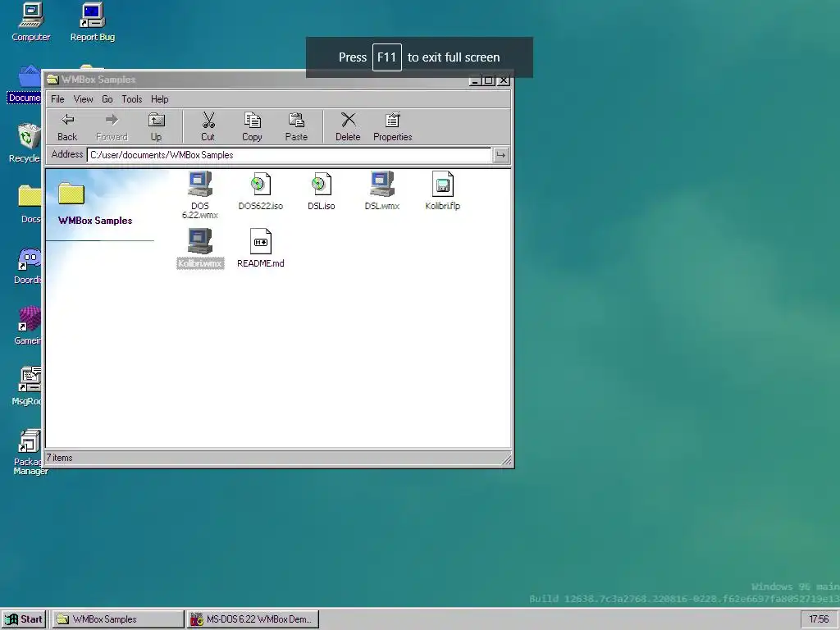
Task: Click the Package Manager desktop shortcut
Action: pos(30,452)
